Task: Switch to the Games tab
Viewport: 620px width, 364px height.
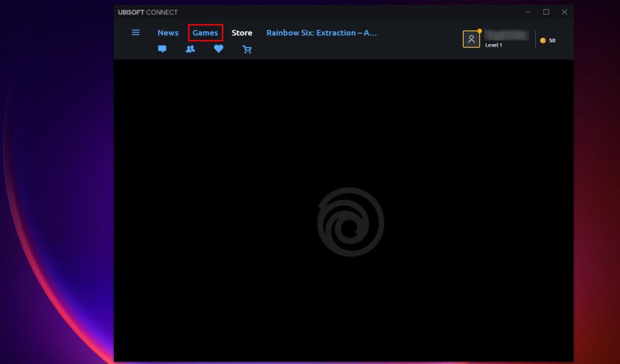Action: (x=205, y=33)
